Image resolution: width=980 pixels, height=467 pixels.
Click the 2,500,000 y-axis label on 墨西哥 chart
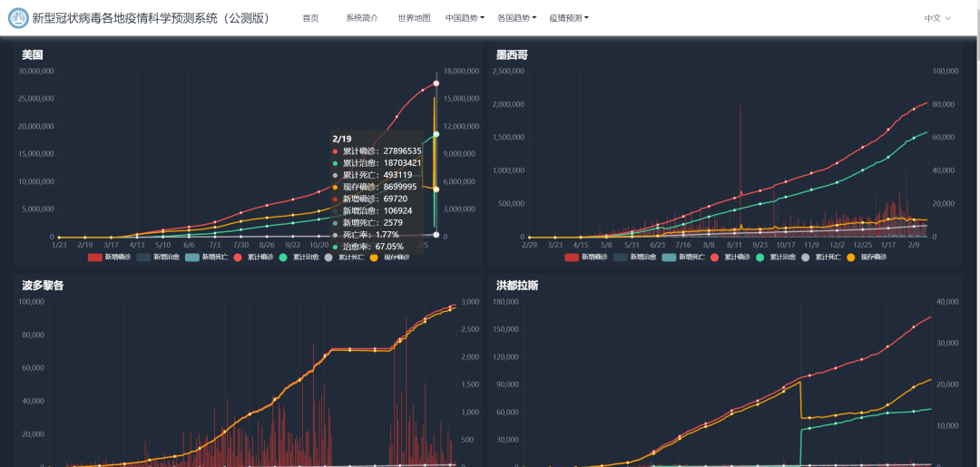click(x=509, y=71)
